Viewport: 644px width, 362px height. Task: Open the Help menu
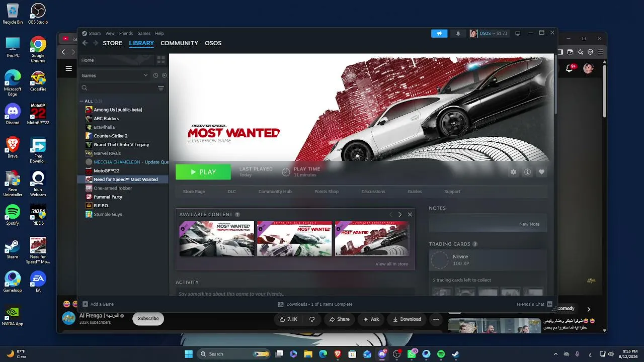point(159,34)
